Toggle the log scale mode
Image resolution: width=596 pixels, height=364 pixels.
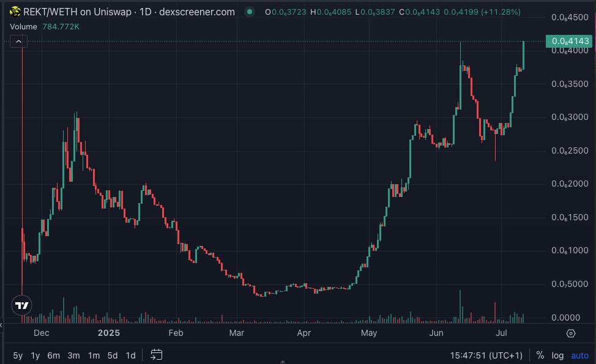coord(557,355)
